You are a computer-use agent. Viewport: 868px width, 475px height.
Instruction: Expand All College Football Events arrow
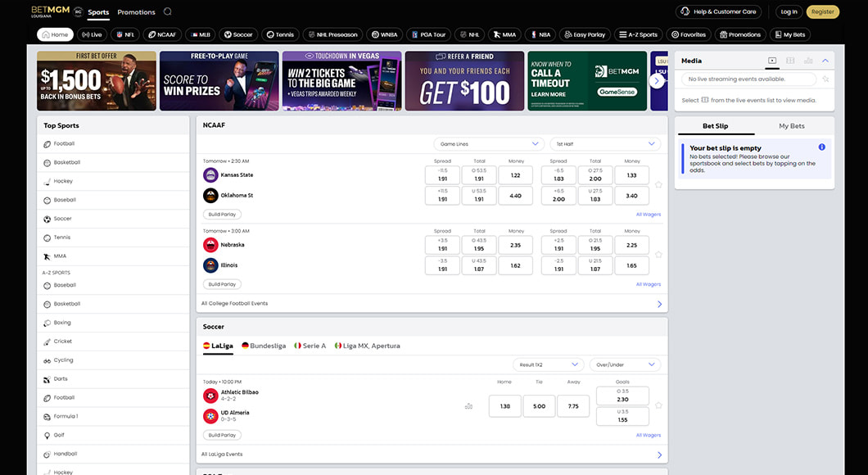coord(659,304)
